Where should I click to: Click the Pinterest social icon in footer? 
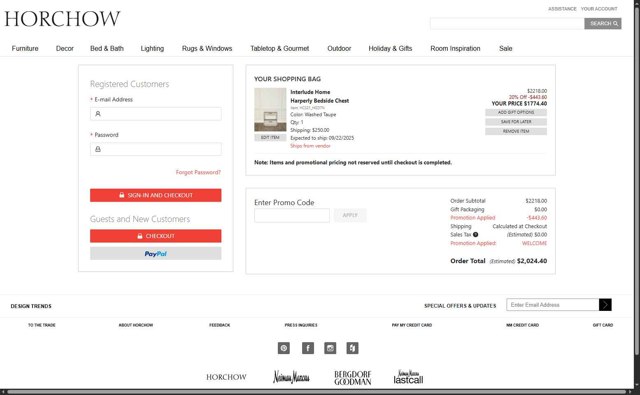284,348
